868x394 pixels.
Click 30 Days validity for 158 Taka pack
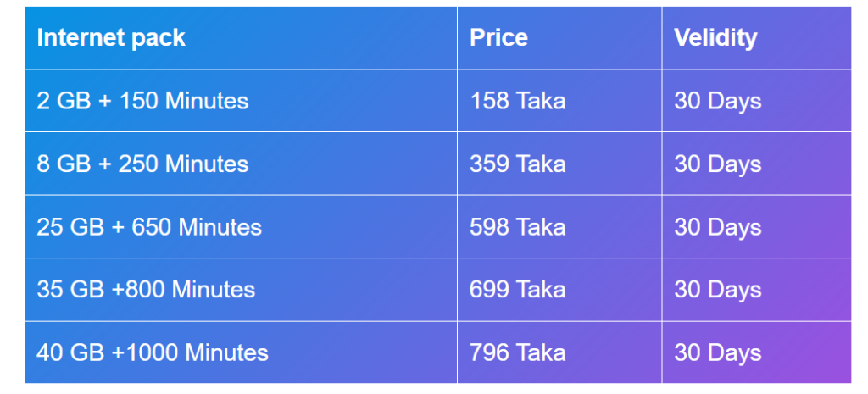point(717,102)
